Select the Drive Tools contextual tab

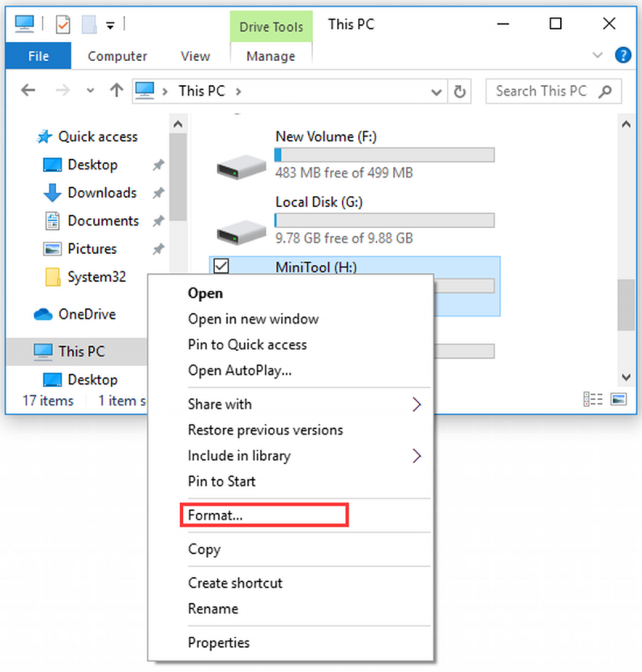pyautogui.click(x=271, y=27)
